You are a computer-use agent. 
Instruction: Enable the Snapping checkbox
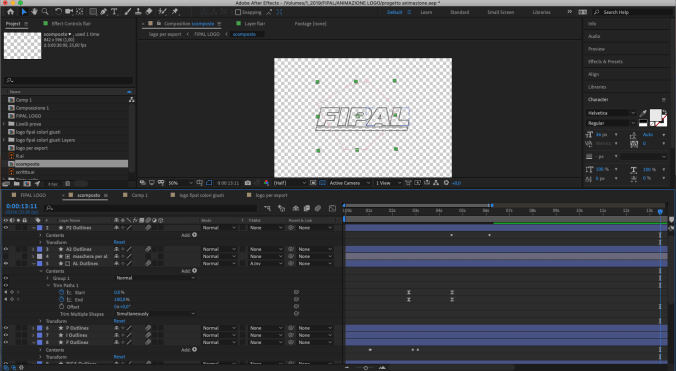click(238, 12)
